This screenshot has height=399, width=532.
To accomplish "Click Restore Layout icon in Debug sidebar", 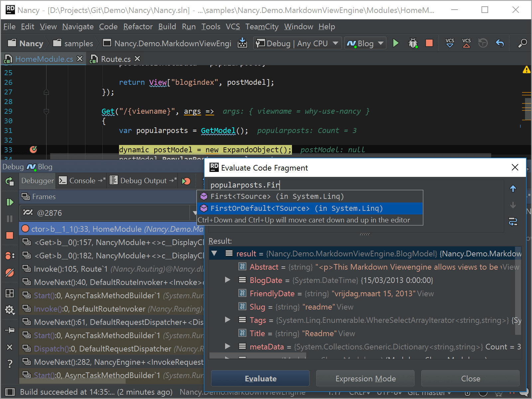I will [x=10, y=293].
